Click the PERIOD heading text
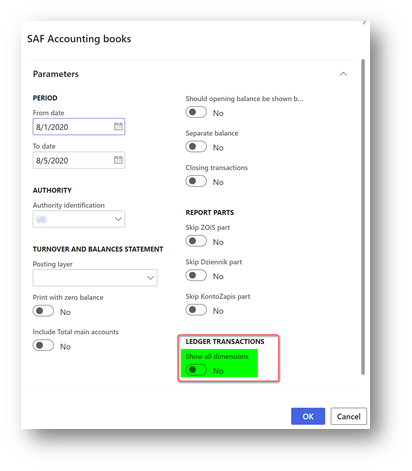The image size is (412, 471). point(45,98)
